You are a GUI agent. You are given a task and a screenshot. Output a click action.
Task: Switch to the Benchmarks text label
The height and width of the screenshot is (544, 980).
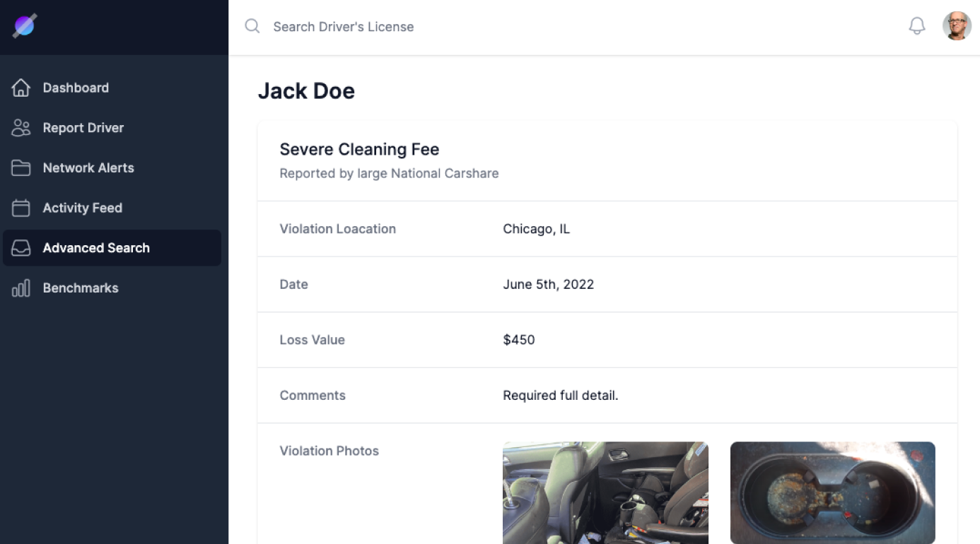point(81,288)
